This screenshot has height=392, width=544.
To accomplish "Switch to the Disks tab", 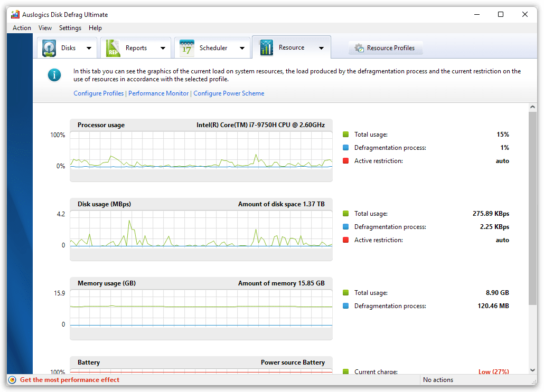I will click(68, 48).
